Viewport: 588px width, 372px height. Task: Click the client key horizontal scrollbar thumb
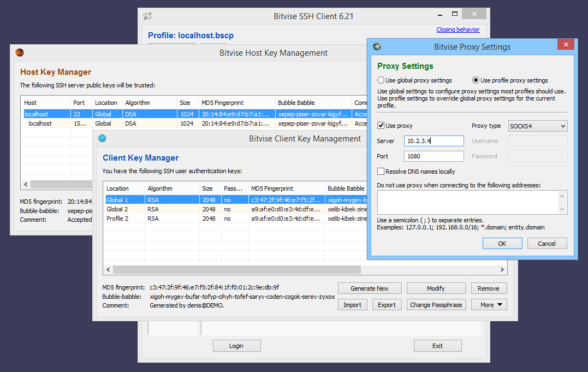coord(236,269)
